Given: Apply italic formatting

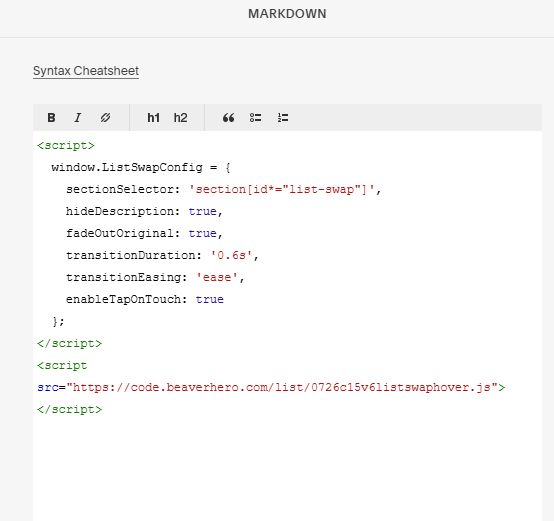Looking at the screenshot, I should 78,118.
